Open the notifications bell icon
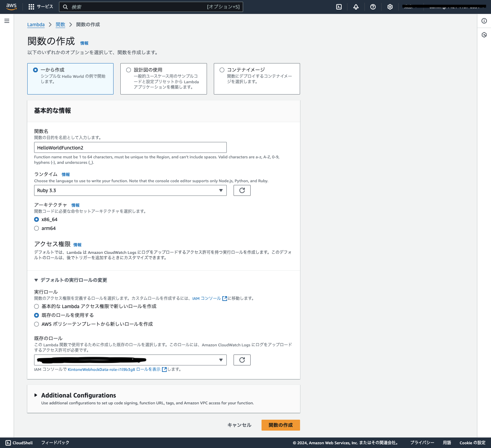The width and height of the screenshot is (491, 448). click(x=356, y=7)
